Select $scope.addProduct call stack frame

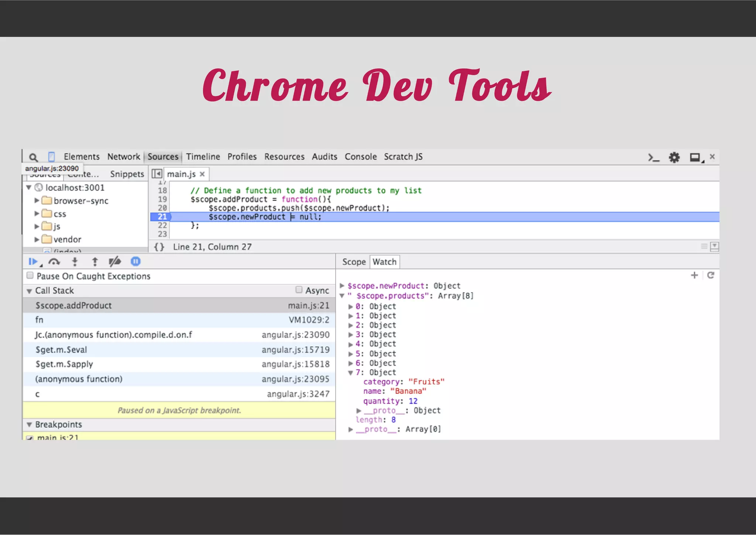pyautogui.click(x=179, y=305)
